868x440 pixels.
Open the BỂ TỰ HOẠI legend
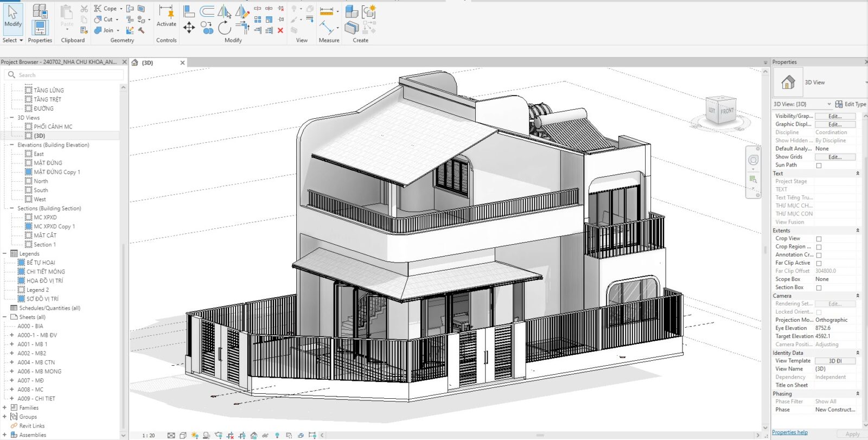click(x=41, y=263)
